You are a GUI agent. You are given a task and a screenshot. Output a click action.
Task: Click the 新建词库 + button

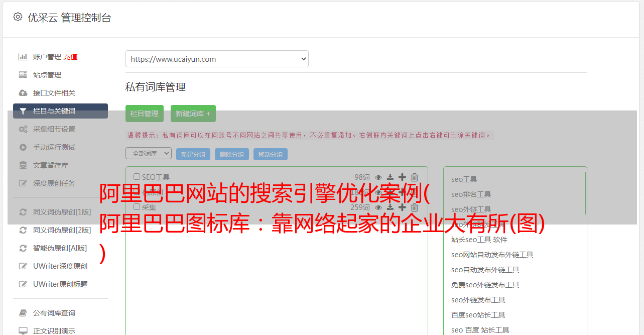[193, 114]
